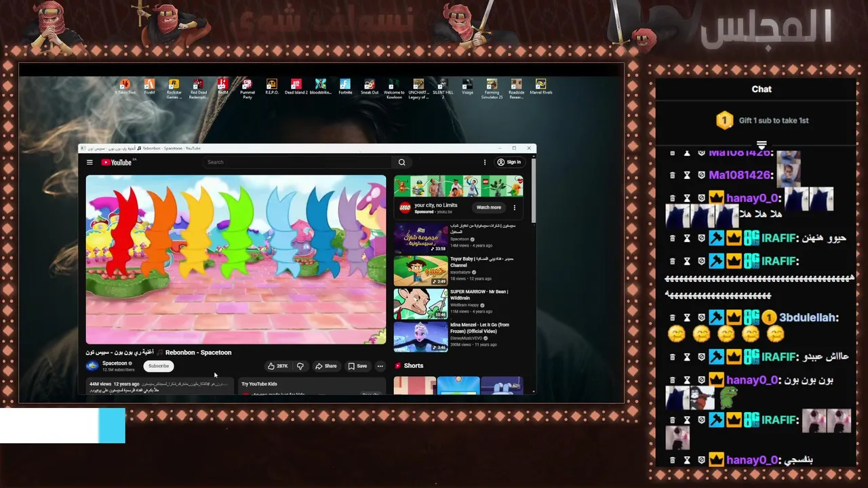Screen dimensions: 868x488
Task: Expand the video description box with 44M views
Action: (x=159, y=387)
